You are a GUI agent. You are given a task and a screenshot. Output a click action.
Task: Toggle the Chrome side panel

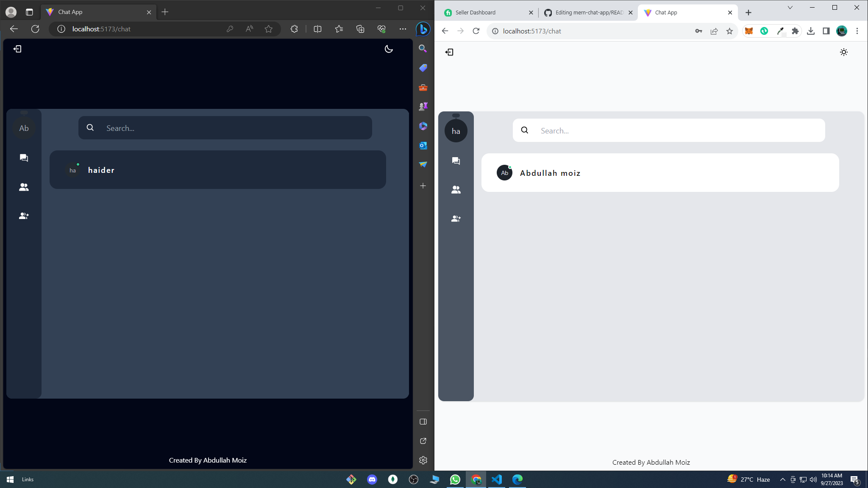[x=826, y=30]
